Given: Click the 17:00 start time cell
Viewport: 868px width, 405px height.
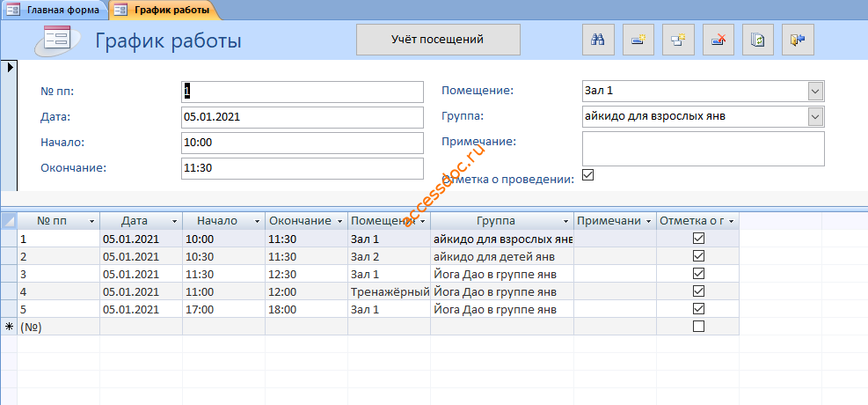Looking at the screenshot, I should [x=223, y=309].
